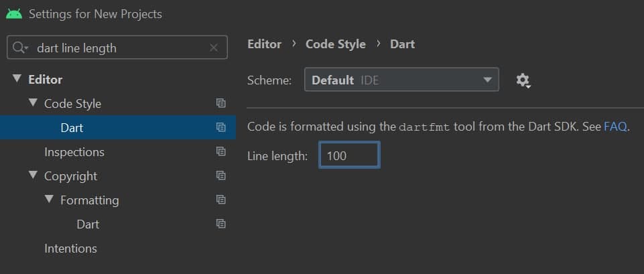Open the Scheme dropdown
This screenshot has height=274, width=644.
401,80
